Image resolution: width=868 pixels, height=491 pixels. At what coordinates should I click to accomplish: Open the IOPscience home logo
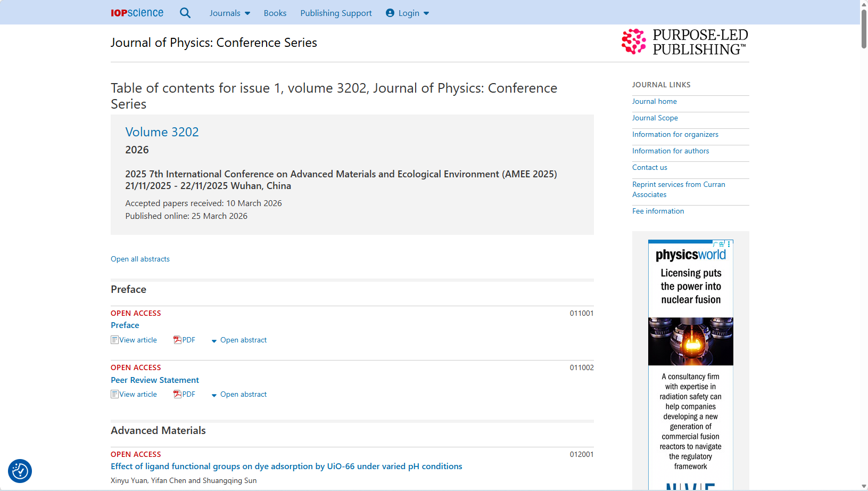pyautogui.click(x=137, y=13)
